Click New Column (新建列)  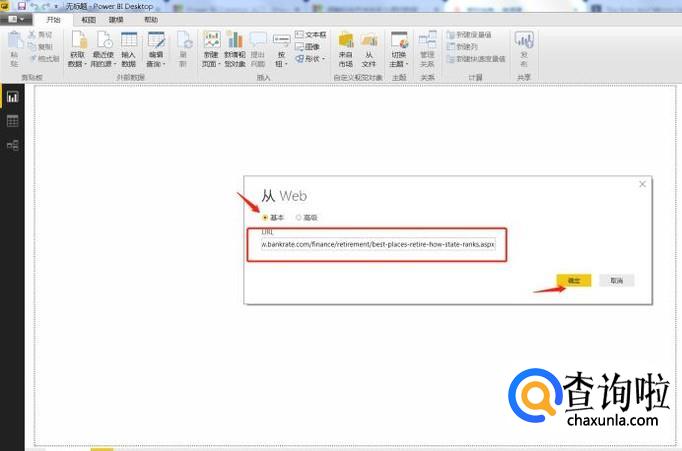pyautogui.click(x=462, y=47)
